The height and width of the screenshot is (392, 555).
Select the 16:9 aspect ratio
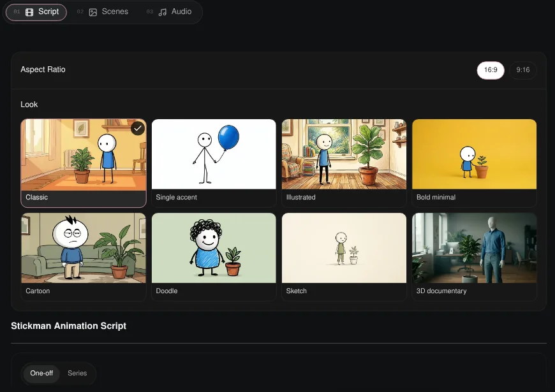[490, 70]
